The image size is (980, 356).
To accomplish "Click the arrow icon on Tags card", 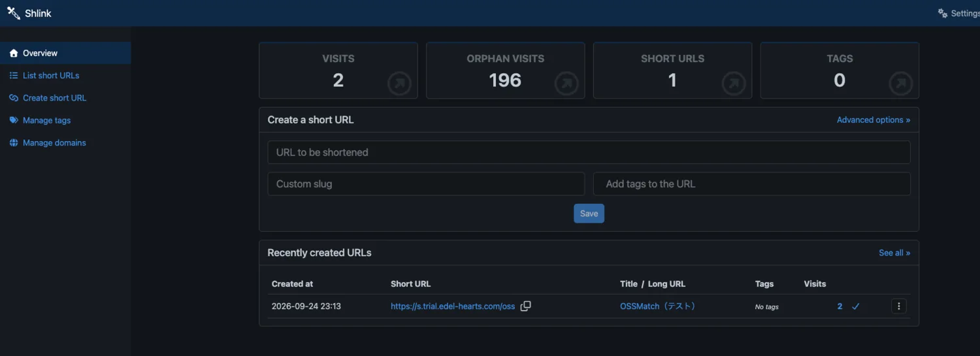I will (x=901, y=84).
